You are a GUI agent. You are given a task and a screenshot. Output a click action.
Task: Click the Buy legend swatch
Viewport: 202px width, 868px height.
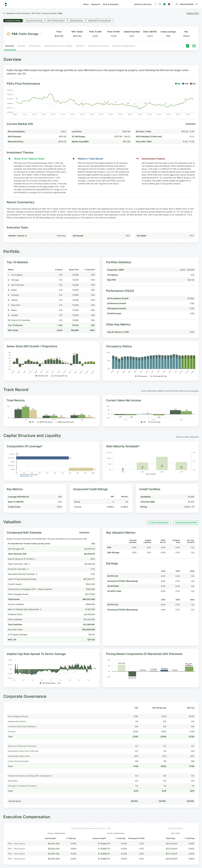coord(176,84)
